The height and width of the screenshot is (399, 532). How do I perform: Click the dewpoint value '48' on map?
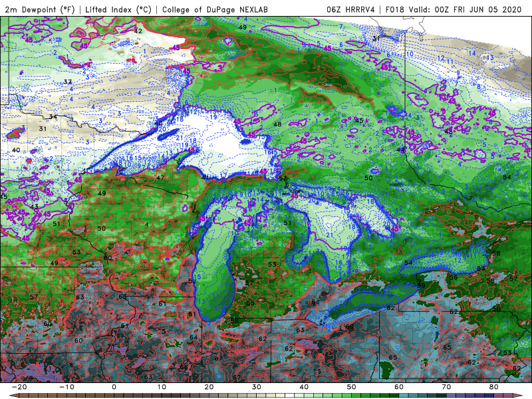277,124
